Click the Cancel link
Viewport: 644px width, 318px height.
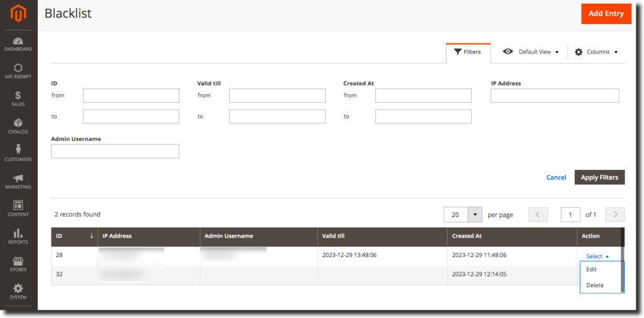(x=556, y=178)
